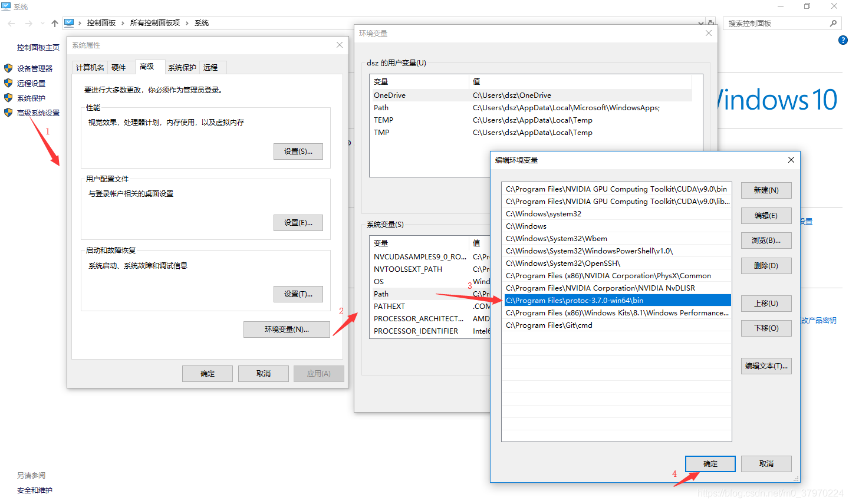Click 浏览(B) button

[766, 241]
